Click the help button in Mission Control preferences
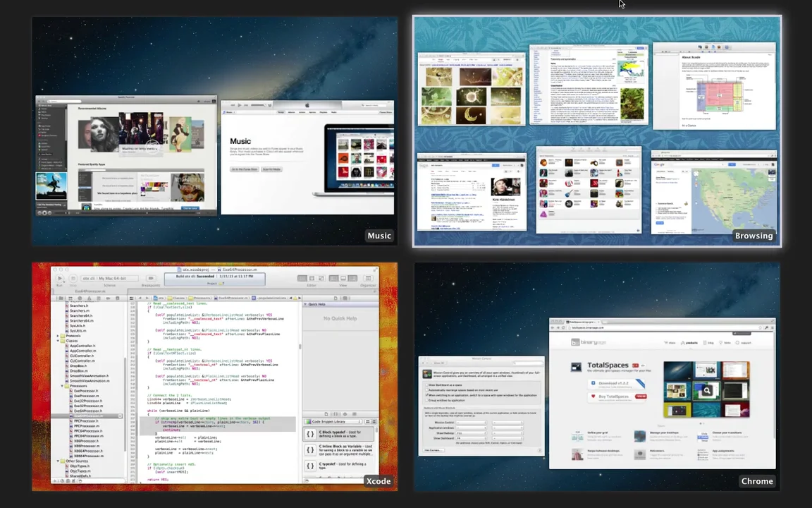This screenshot has height=508, width=812. tap(540, 450)
